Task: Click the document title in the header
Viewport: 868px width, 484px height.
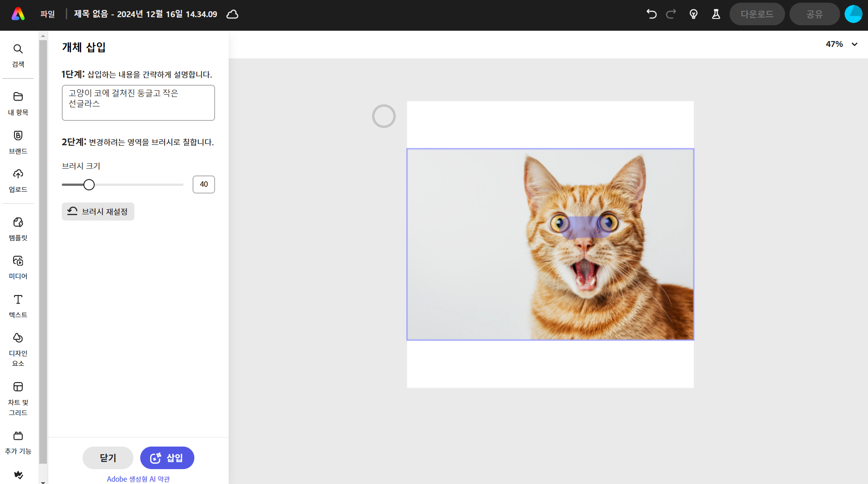Action: click(x=146, y=14)
